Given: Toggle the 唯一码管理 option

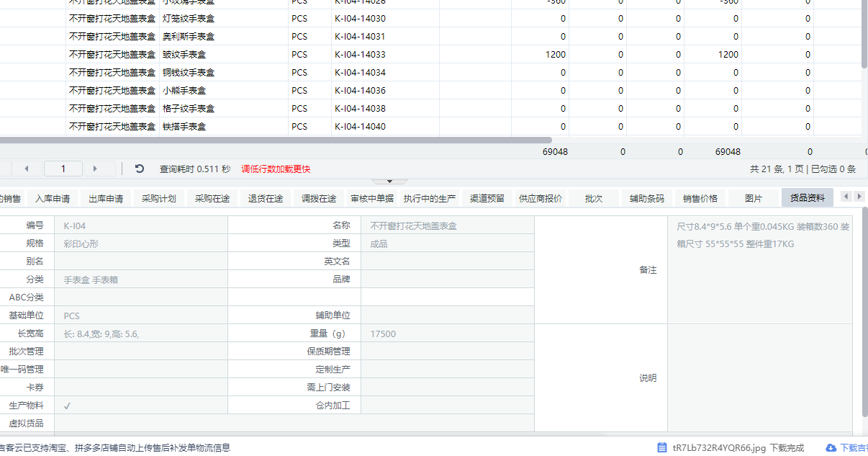Looking at the screenshot, I should click(141, 370).
